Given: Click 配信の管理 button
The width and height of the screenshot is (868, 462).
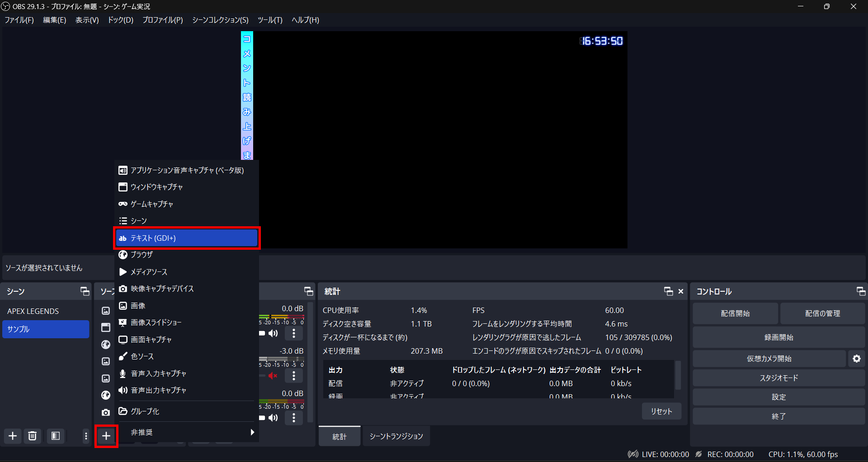Looking at the screenshot, I should click(822, 313).
